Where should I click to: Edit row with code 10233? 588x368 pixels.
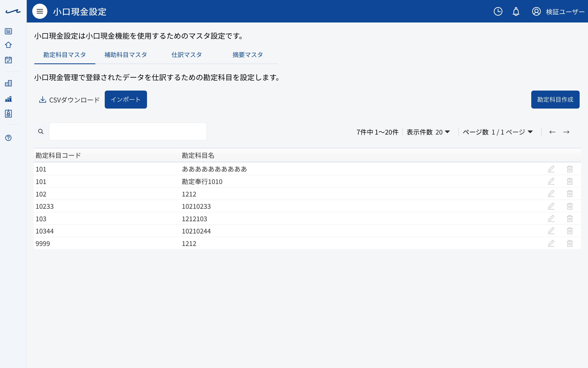551,206
